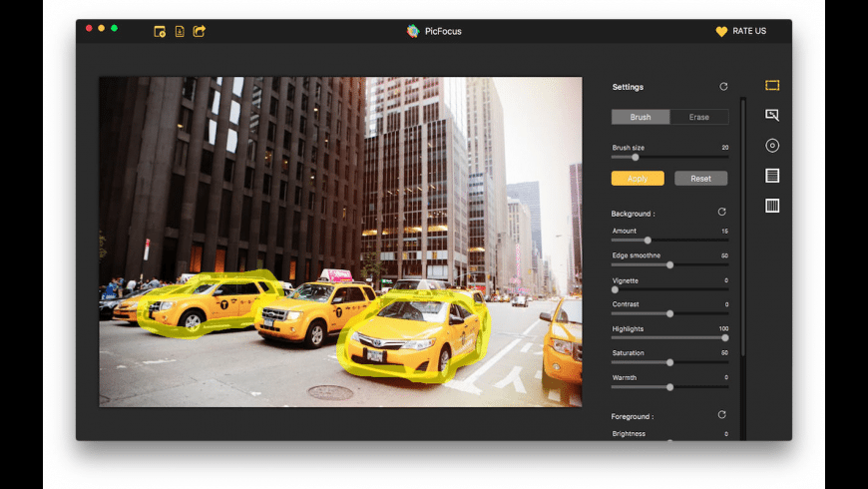Reset all settings with Settings refresh icon
The width and height of the screenshot is (868, 489).
pyautogui.click(x=723, y=87)
